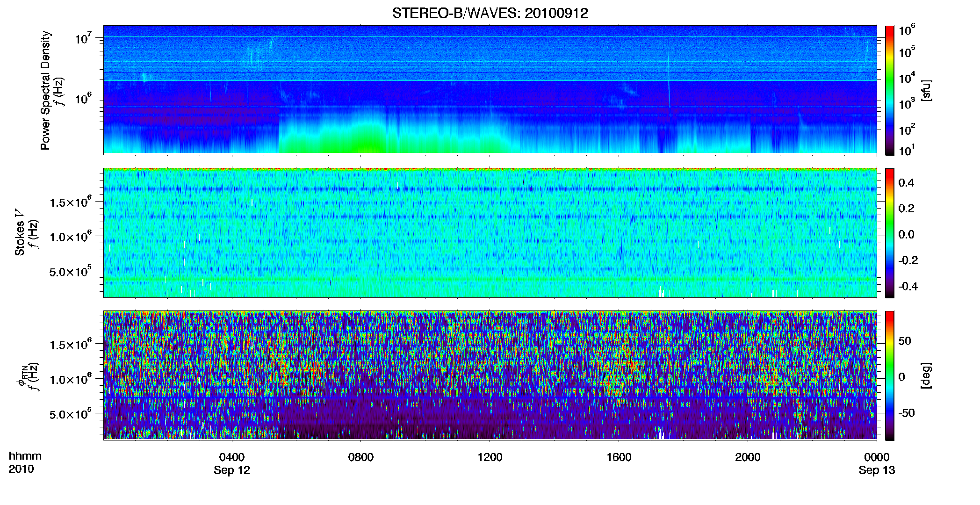
Task: Click the 5.0×10^5 tick in bottom panel
Action: [70, 414]
